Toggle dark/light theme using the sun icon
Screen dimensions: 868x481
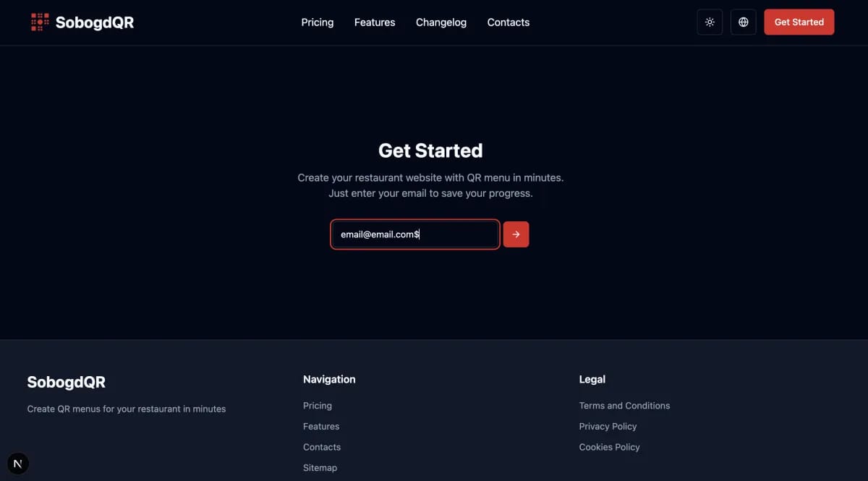coord(710,22)
